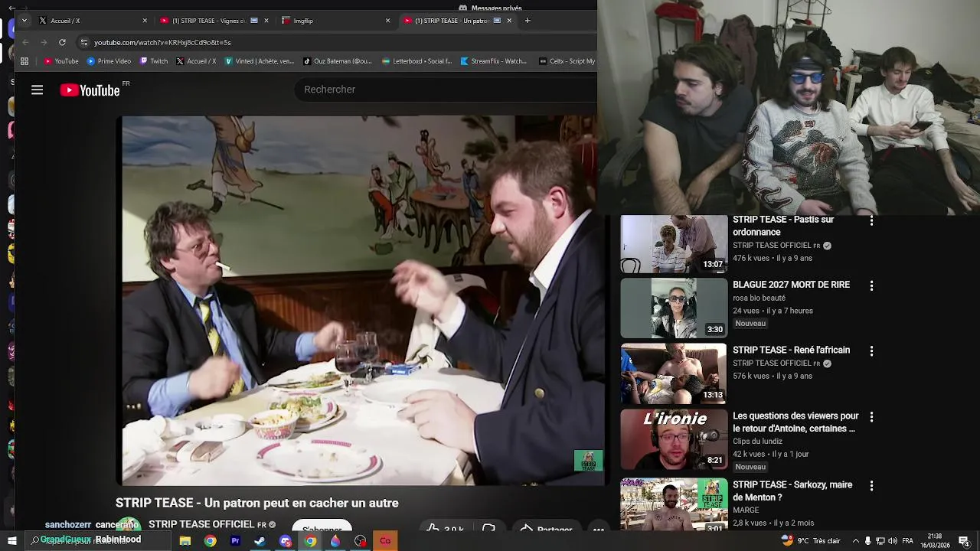Click the YouTube logo
Screen dimensions: 980x551
[x=90, y=90]
